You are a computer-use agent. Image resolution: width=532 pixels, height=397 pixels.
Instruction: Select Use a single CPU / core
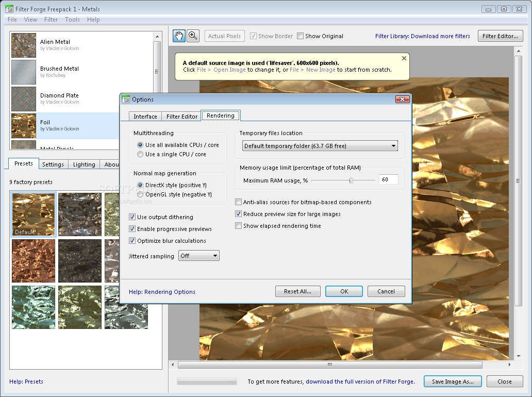(140, 154)
